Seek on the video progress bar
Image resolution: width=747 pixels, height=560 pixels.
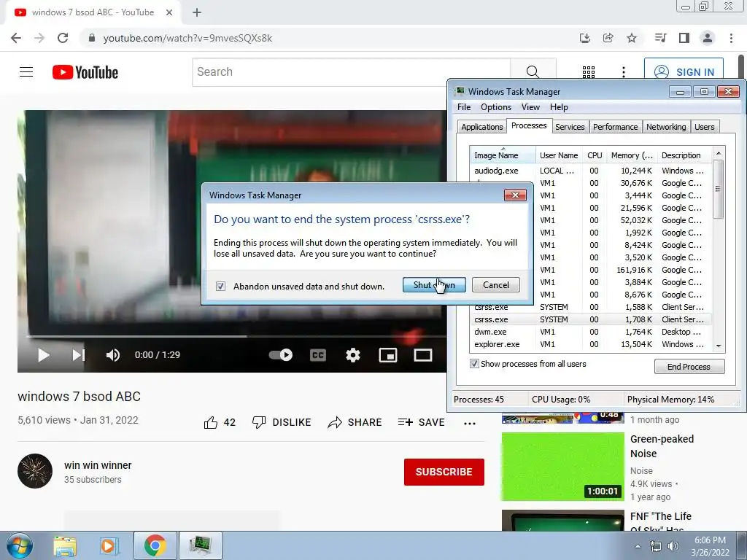[236, 336]
